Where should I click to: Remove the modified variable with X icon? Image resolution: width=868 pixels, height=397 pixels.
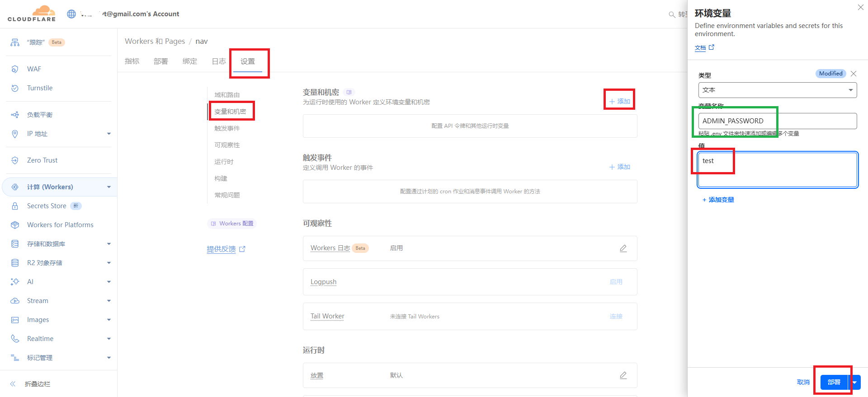854,74
